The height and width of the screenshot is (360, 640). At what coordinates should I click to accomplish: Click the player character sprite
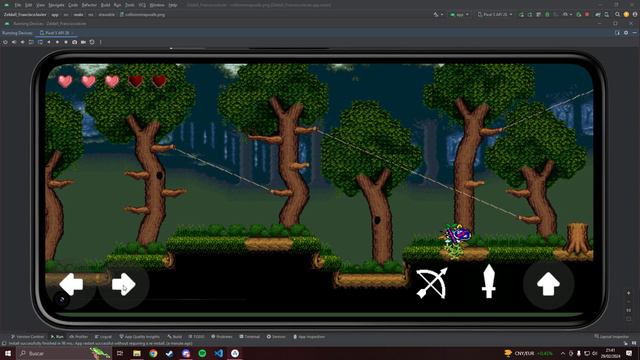456,241
